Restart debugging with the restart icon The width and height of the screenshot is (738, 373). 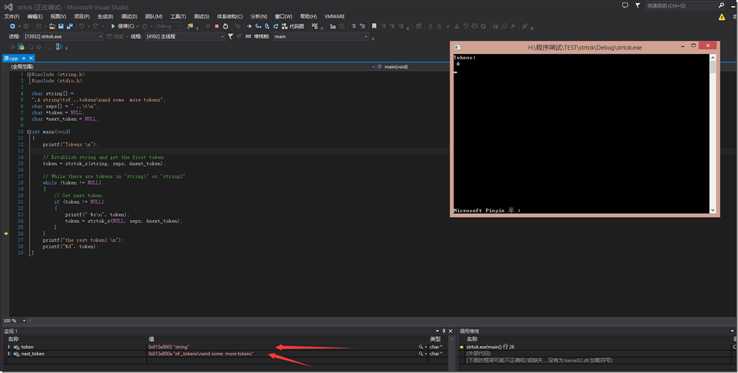click(x=225, y=26)
